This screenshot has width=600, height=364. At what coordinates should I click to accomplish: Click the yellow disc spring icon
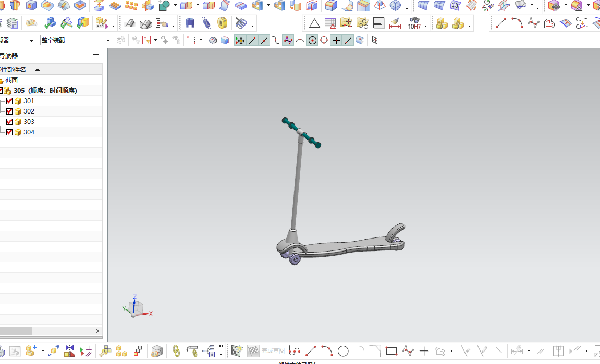[x=222, y=23]
